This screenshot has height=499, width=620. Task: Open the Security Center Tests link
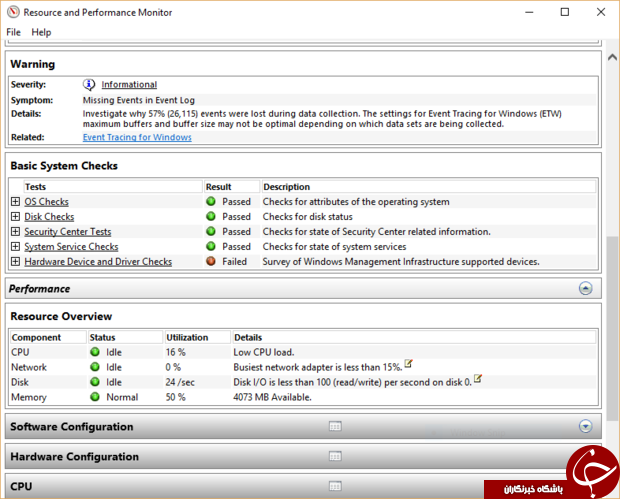click(x=68, y=232)
